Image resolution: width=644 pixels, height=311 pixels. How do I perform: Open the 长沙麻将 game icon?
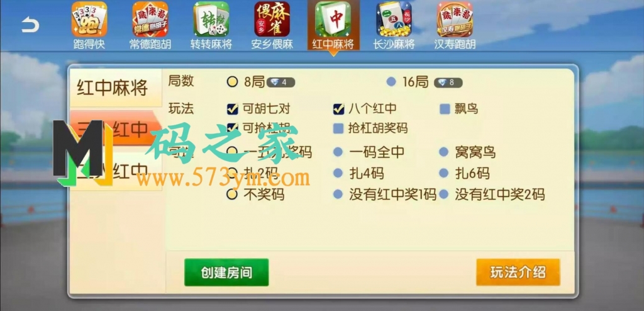pos(394,19)
